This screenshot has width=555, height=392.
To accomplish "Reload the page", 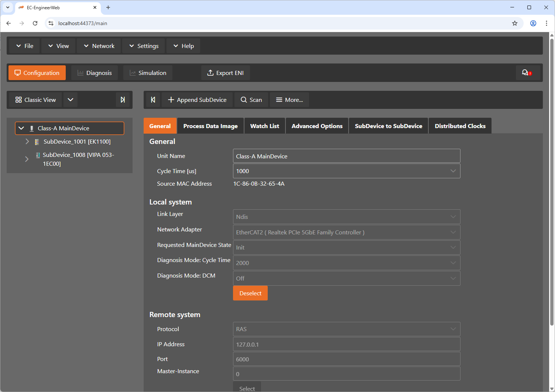I will pyautogui.click(x=35, y=23).
